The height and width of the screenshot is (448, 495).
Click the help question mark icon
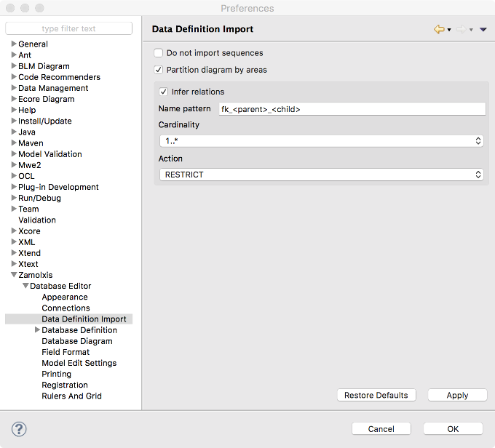[20, 428]
